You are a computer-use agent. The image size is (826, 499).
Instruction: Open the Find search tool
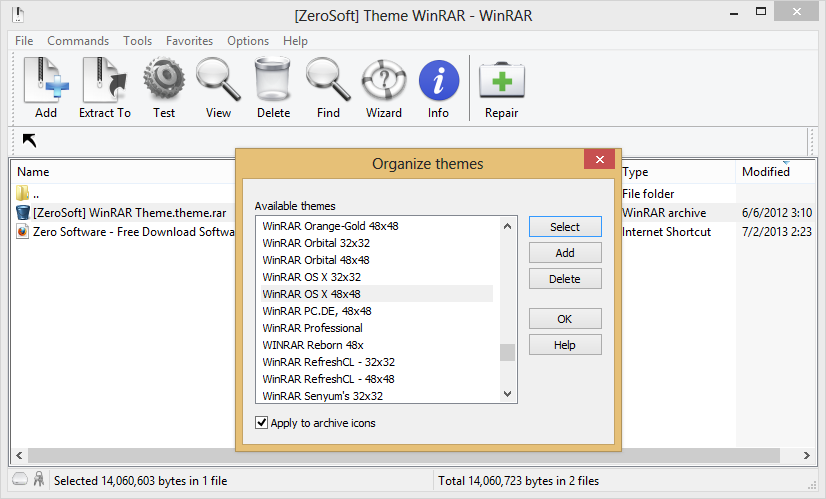328,80
